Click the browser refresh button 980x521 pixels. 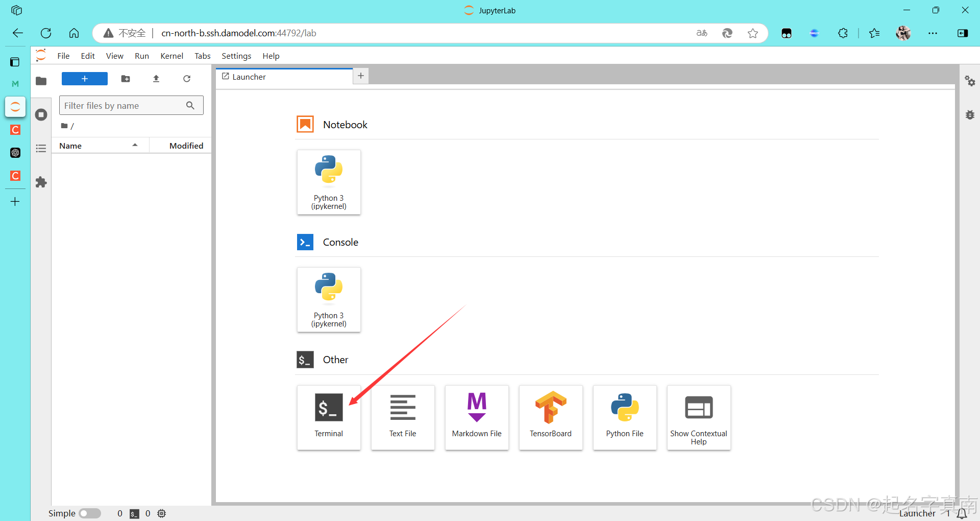[46, 33]
